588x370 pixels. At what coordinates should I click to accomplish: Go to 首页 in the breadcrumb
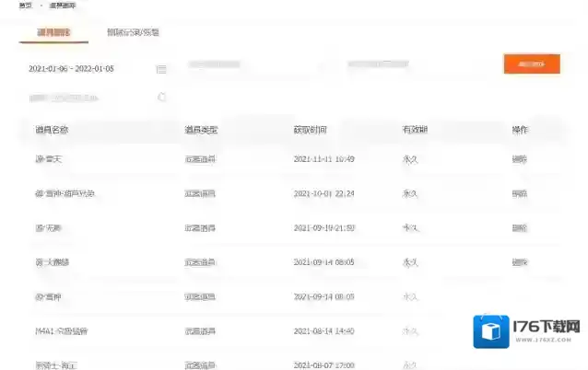pyautogui.click(x=26, y=6)
